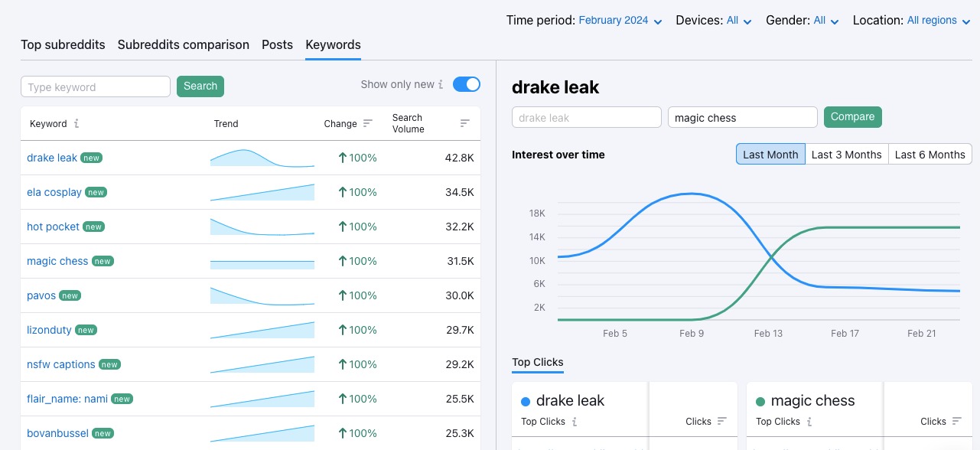The width and height of the screenshot is (980, 450).
Task: Click the Type keyword input field
Action: (95, 86)
